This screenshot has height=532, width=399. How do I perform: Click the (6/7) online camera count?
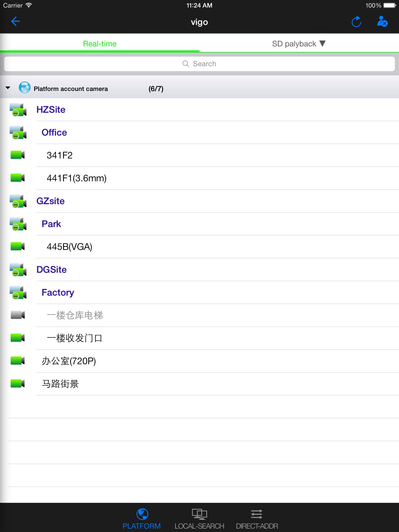(x=156, y=89)
